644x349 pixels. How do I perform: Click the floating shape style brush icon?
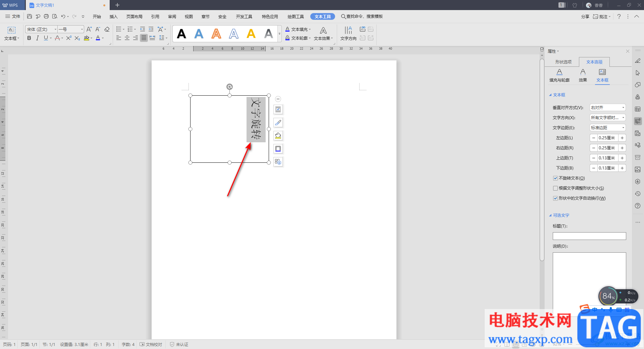point(278,122)
